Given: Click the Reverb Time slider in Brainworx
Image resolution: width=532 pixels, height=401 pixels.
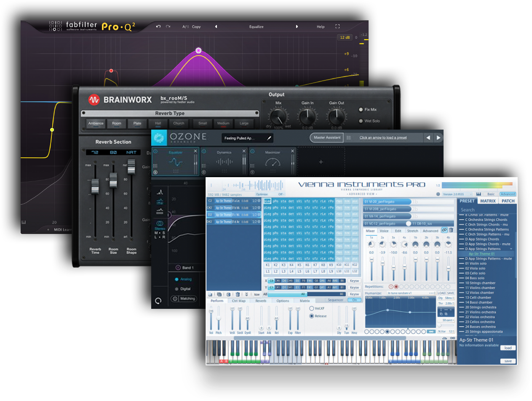Looking at the screenshot, I should tap(95, 186).
